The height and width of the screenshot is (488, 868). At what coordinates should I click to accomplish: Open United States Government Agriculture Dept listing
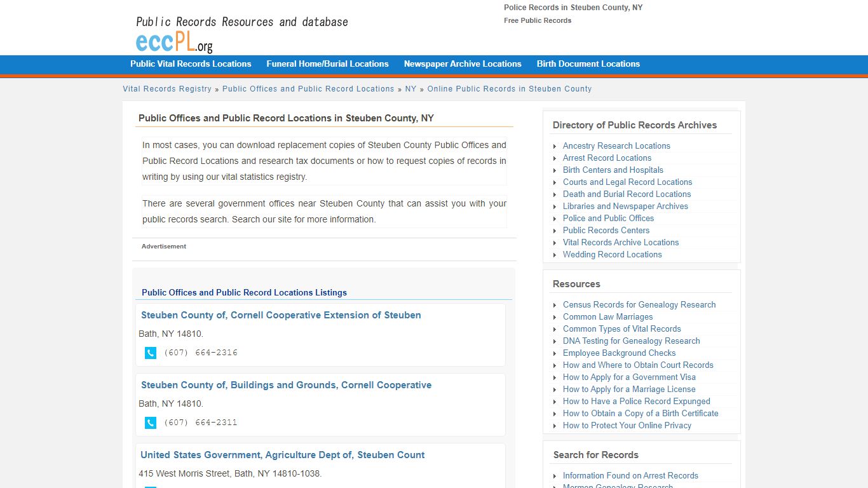(x=283, y=455)
